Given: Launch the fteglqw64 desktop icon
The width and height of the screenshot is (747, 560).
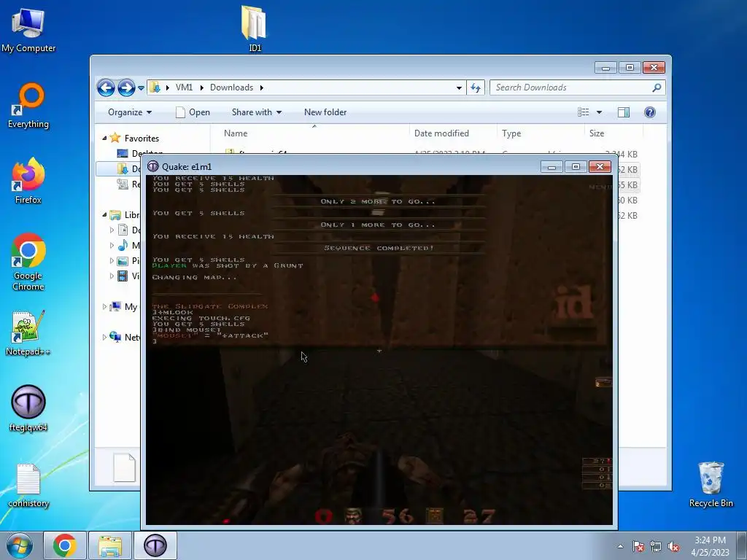Looking at the screenshot, I should click(28, 408).
